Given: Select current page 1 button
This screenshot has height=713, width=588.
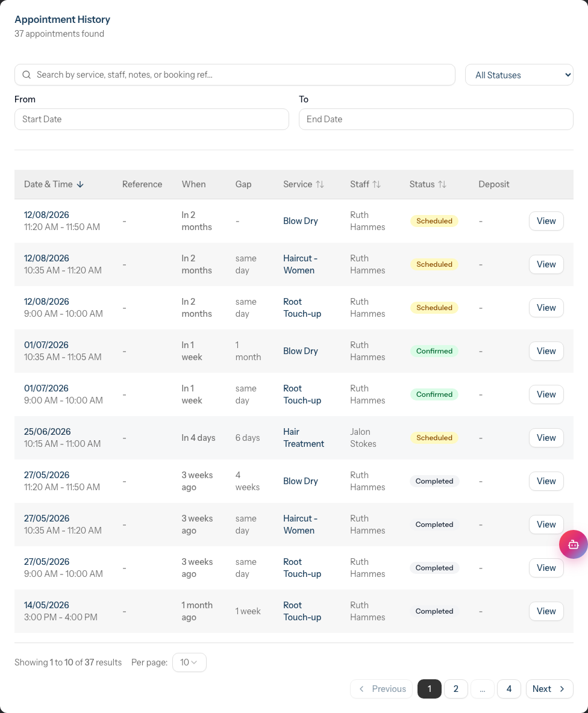Looking at the screenshot, I should tap(430, 689).
